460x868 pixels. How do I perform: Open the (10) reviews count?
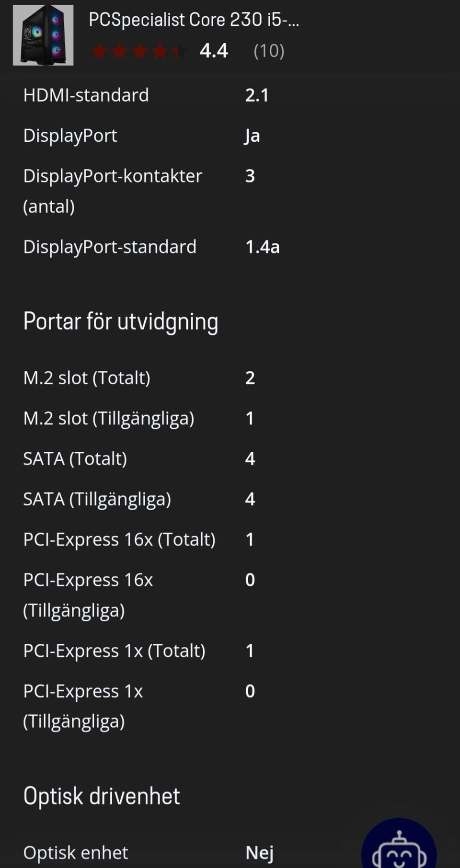click(x=269, y=51)
